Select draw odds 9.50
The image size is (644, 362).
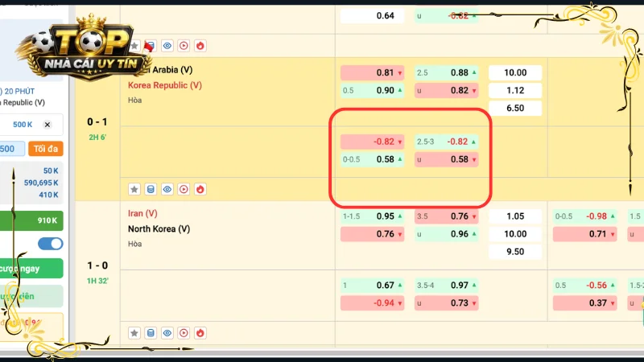(x=515, y=252)
